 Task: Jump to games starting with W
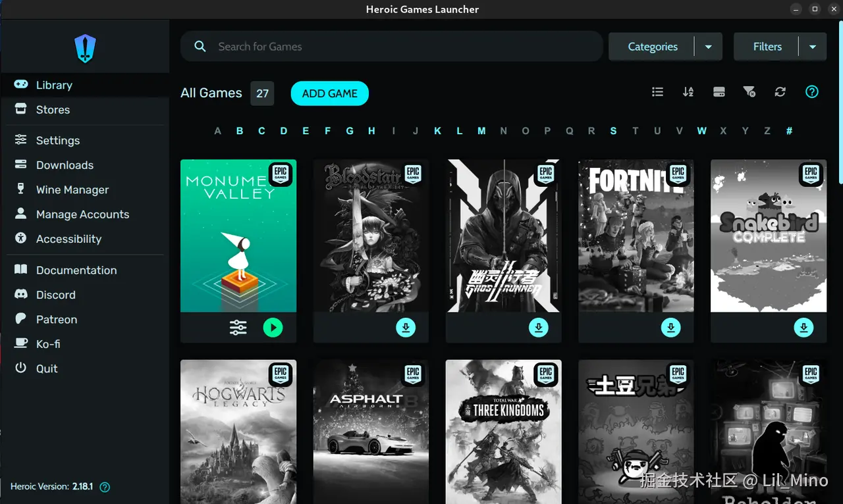[x=701, y=131]
